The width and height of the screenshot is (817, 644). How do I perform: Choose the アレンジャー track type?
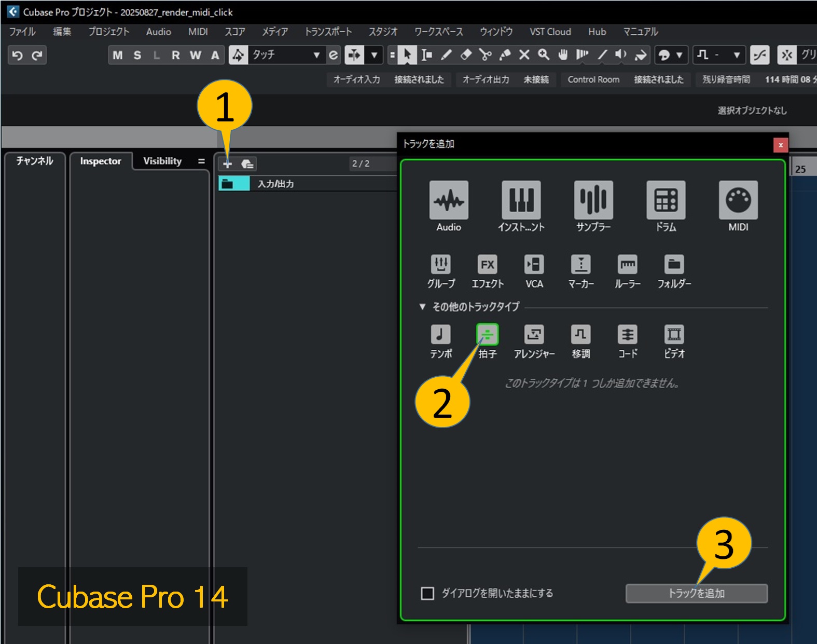[x=534, y=341]
